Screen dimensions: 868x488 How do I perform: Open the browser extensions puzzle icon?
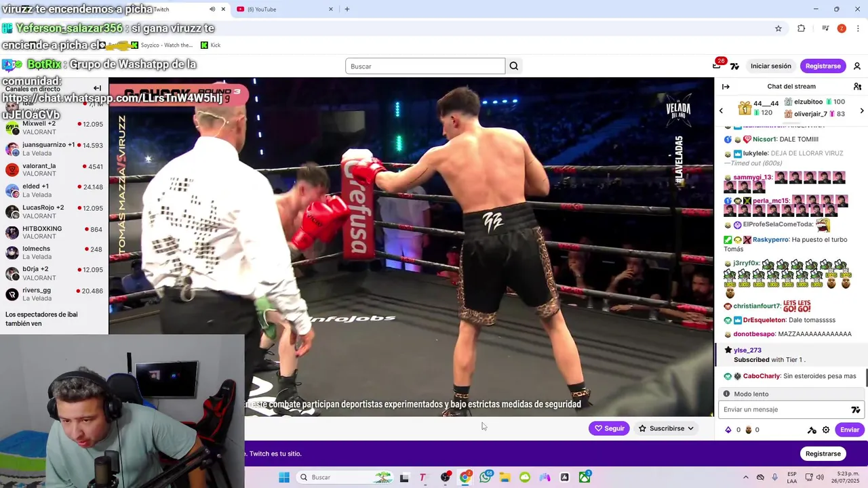[802, 28]
